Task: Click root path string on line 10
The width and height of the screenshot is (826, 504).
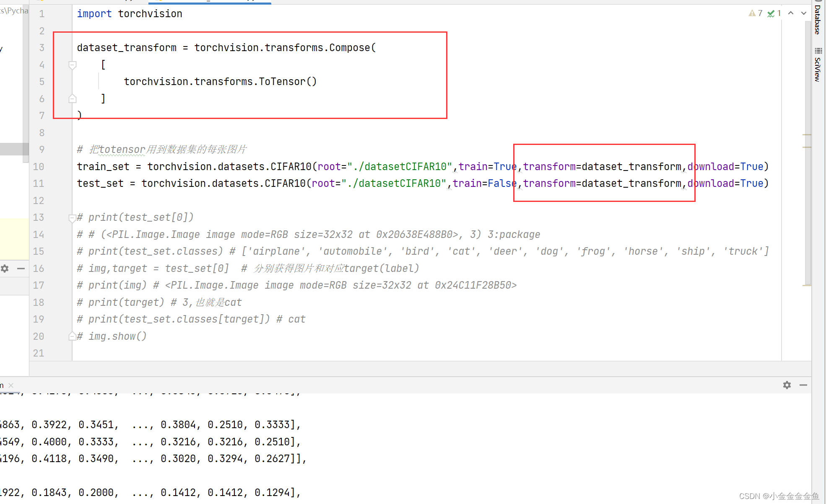Action: (400, 167)
